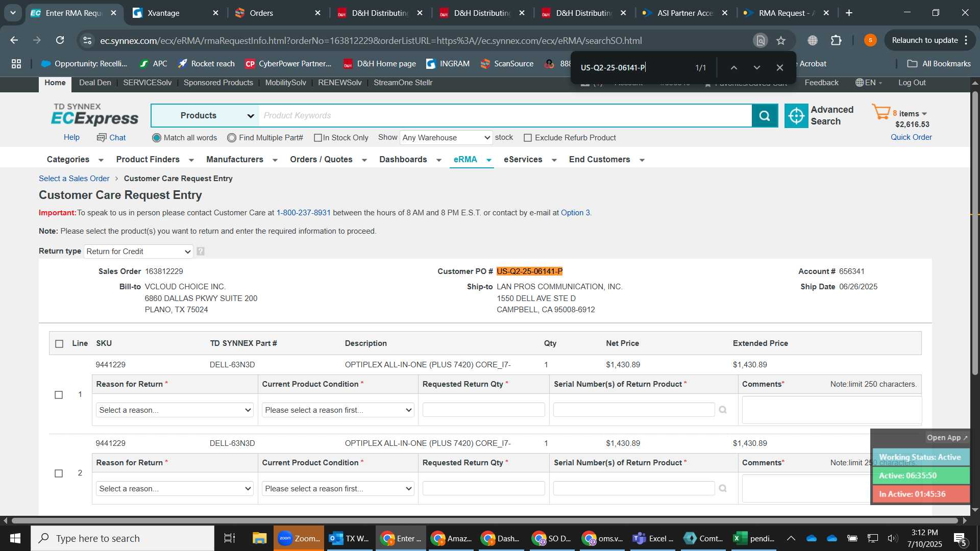Click the Relaunch to update button
Viewport: 980px width, 551px height.
pos(924,40)
